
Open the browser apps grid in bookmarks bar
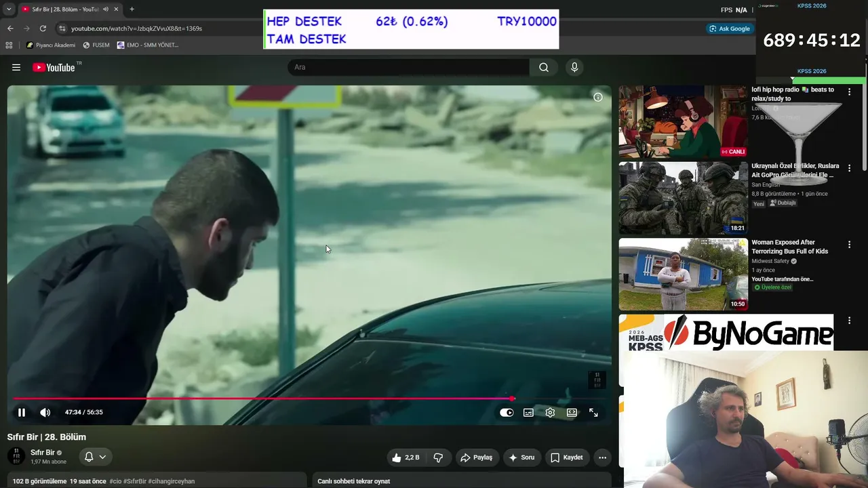(9, 45)
